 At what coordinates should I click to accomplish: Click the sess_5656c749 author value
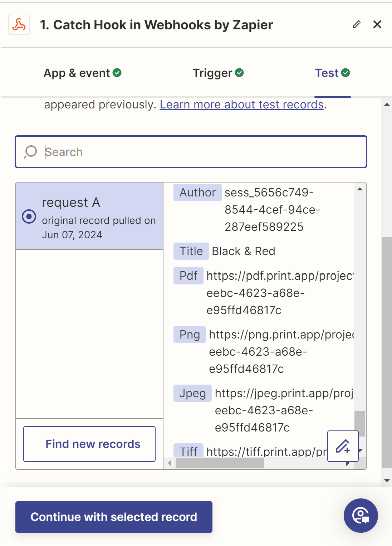[272, 210]
